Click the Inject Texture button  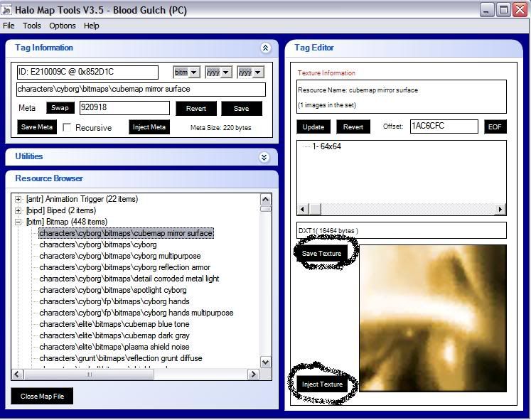click(322, 384)
